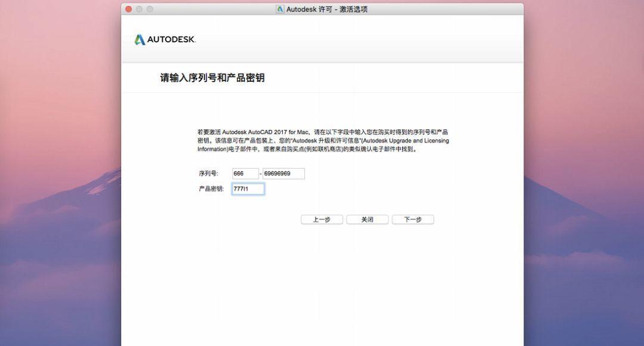This screenshot has height=346, width=644.
Task: Click the product key field 777I1
Action: [x=247, y=189]
